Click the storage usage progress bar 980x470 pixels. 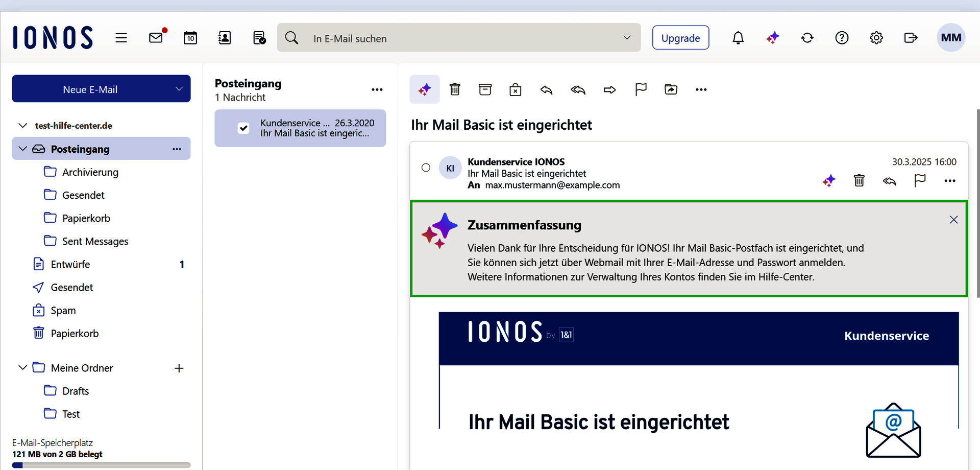tap(101, 465)
